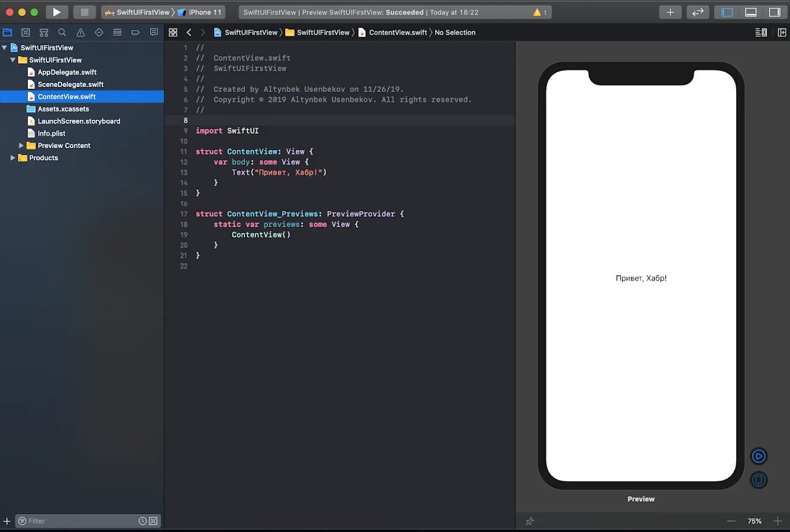Open the code review arrows button
The height and width of the screenshot is (532, 790).
(x=697, y=12)
